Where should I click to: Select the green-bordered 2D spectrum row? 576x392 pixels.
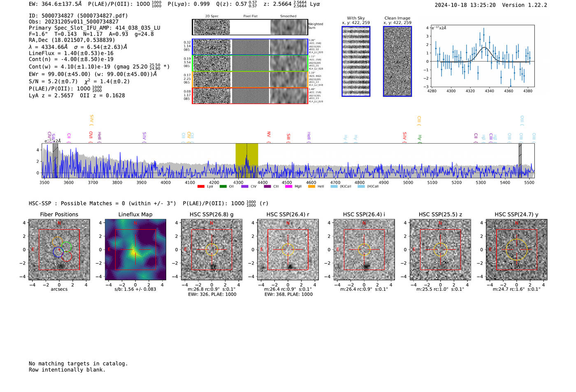click(x=250, y=63)
